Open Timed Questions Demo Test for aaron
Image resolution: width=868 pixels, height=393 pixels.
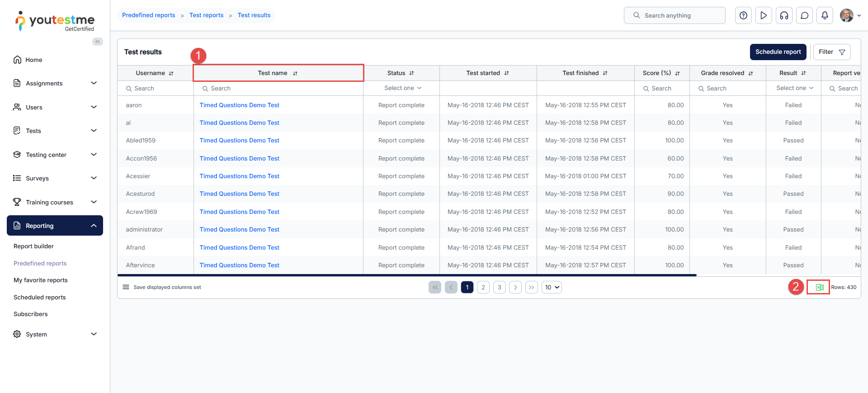coord(239,105)
